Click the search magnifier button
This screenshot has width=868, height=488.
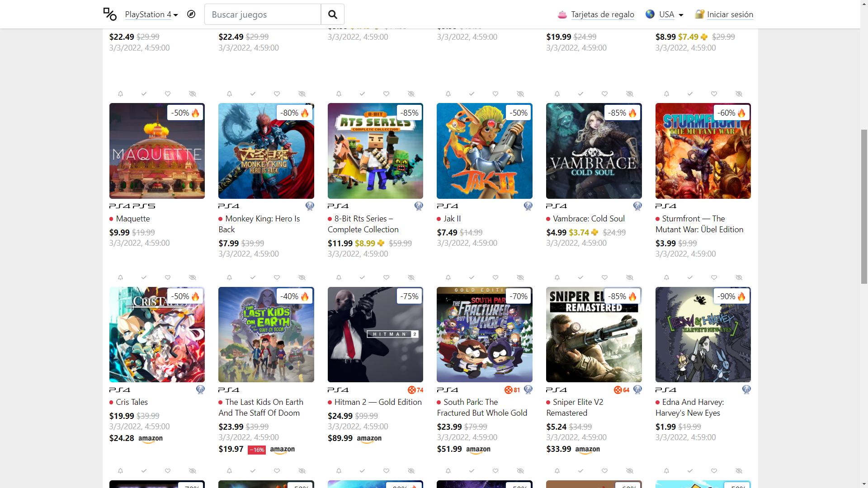point(332,14)
